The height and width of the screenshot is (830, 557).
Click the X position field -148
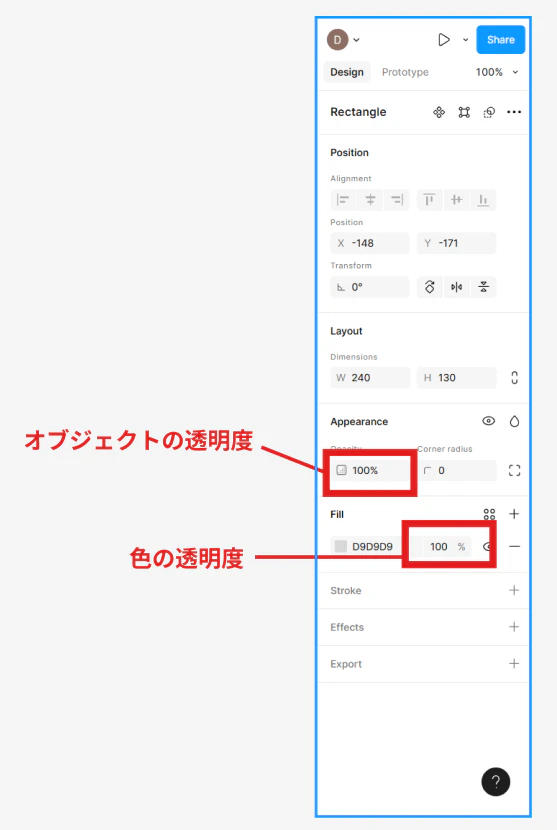[x=370, y=243]
